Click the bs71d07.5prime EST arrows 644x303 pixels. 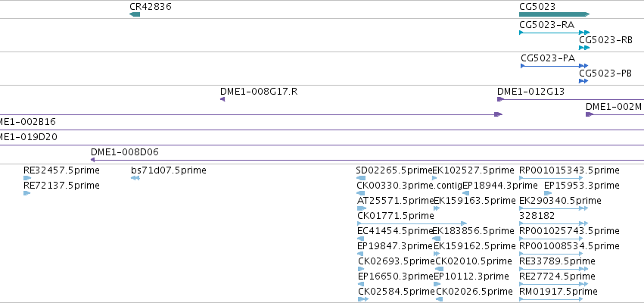tap(135, 178)
